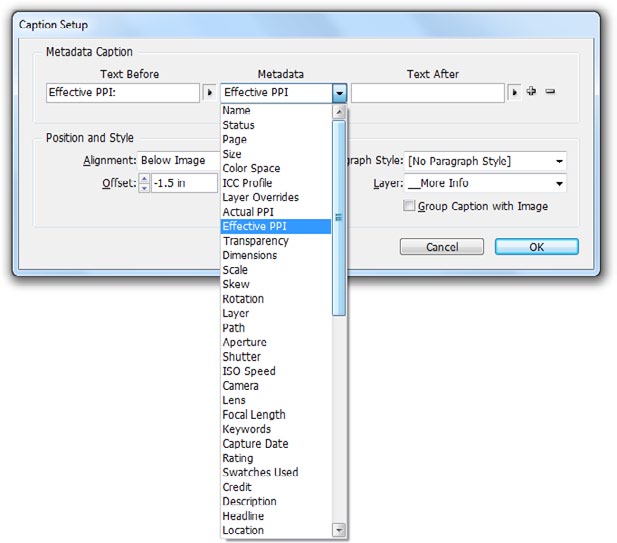The width and height of the screenshot is (617, 543).
Task: Increase the Offset value with up arrow
Action: coord(144,179)
